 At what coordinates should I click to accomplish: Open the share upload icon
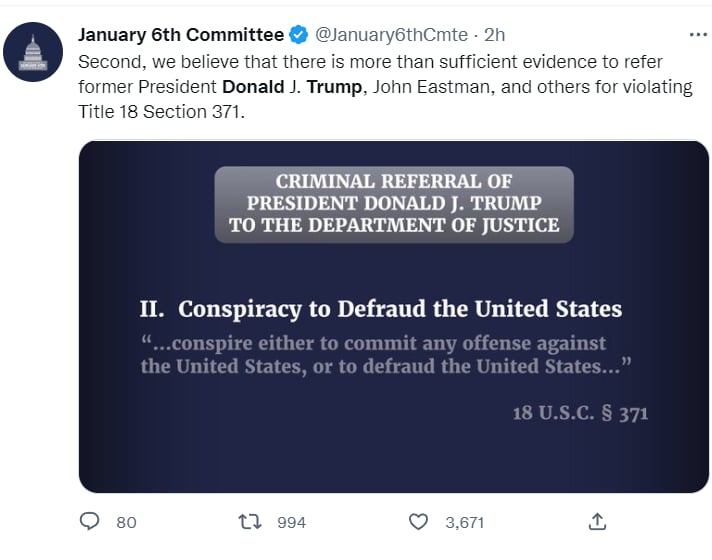point(597,521)
